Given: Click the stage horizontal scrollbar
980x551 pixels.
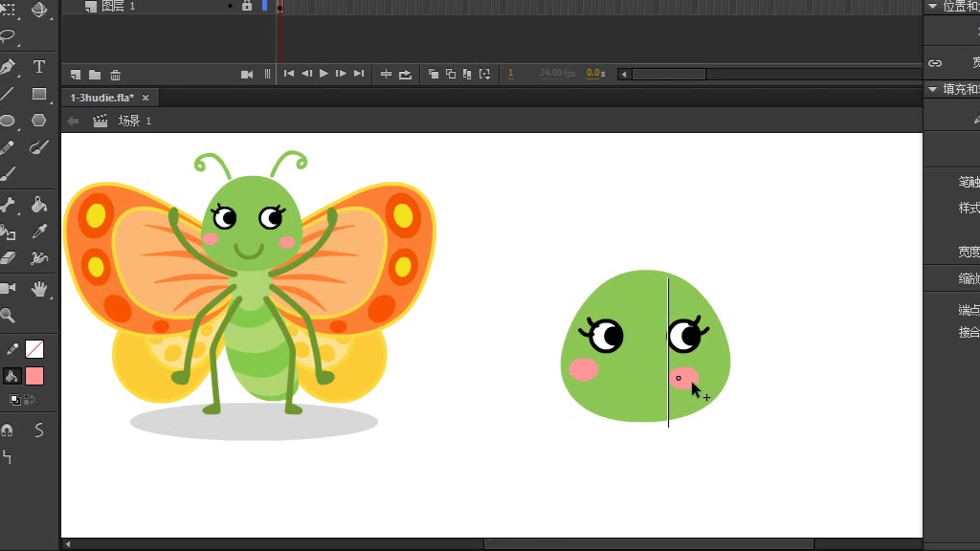Looking at the screenshot, I should coord(648,544).
